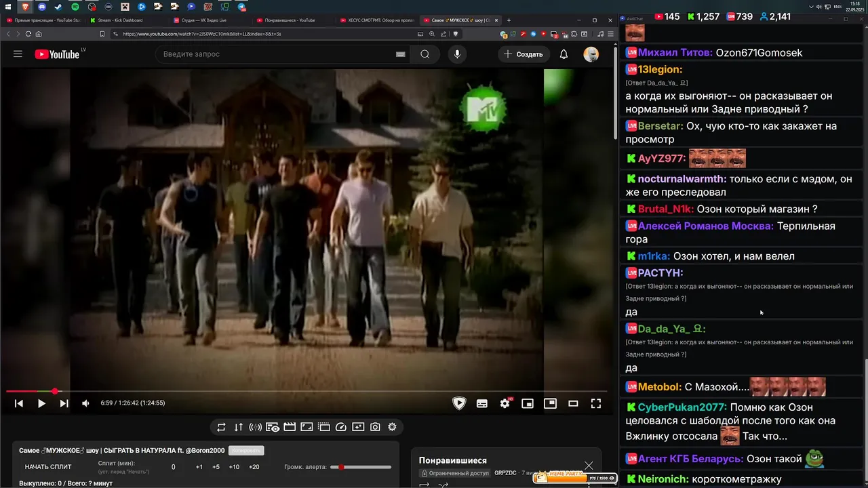Screen dimensions: 868x488
Task: Switch to the ХЕСУС СМОТРИТ tab
Action: (377, 20)
